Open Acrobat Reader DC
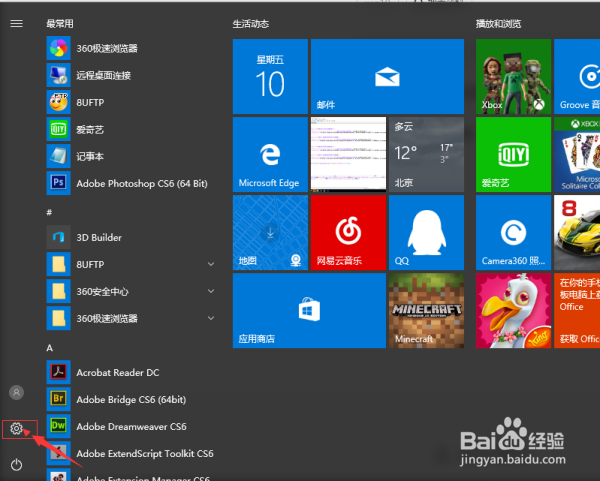This screenshot has height=481, width=600. pyautogui.click(x=130, y=372)
